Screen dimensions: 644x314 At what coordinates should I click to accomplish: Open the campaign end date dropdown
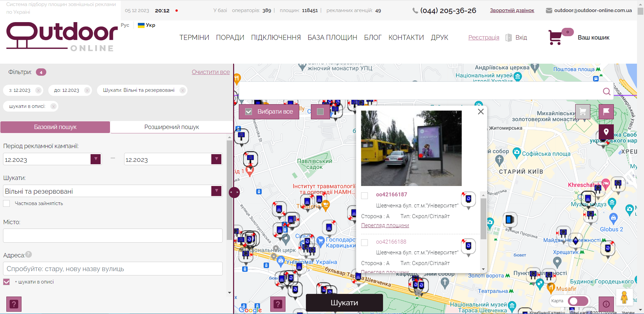point(216,159)
